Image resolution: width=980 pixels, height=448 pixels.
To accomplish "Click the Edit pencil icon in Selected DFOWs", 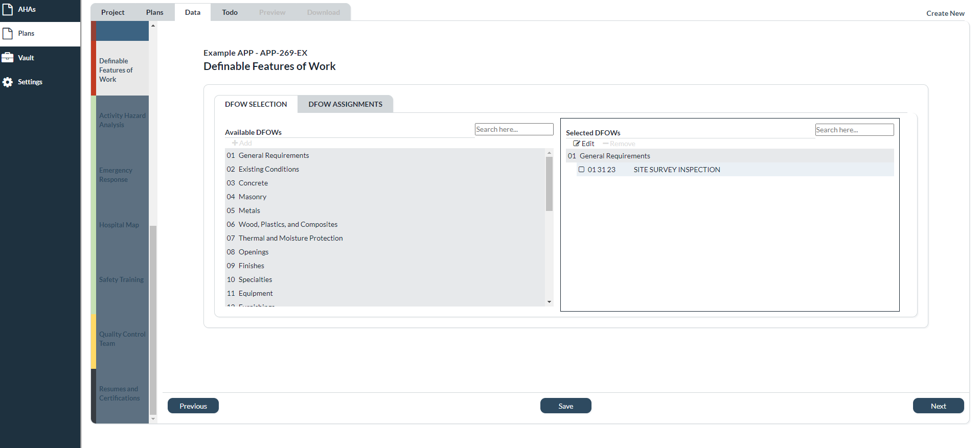I will (577, 144).
